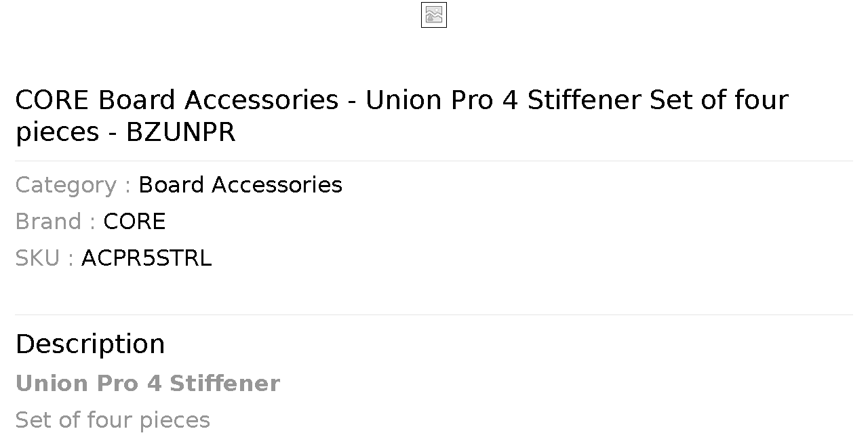Click the 'Category :' label

click(x=73, y=185)
